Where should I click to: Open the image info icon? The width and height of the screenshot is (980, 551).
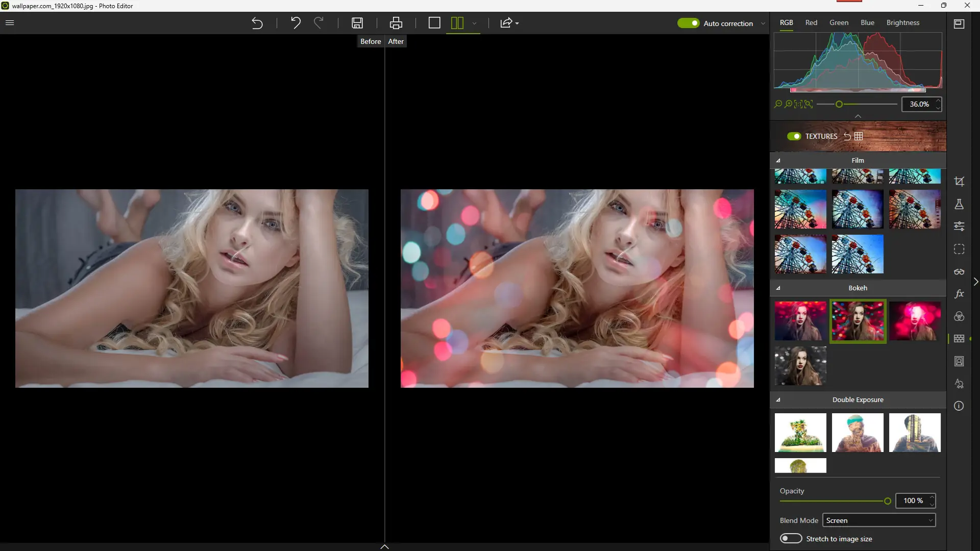pyautogui.click(x=959, y=406)
